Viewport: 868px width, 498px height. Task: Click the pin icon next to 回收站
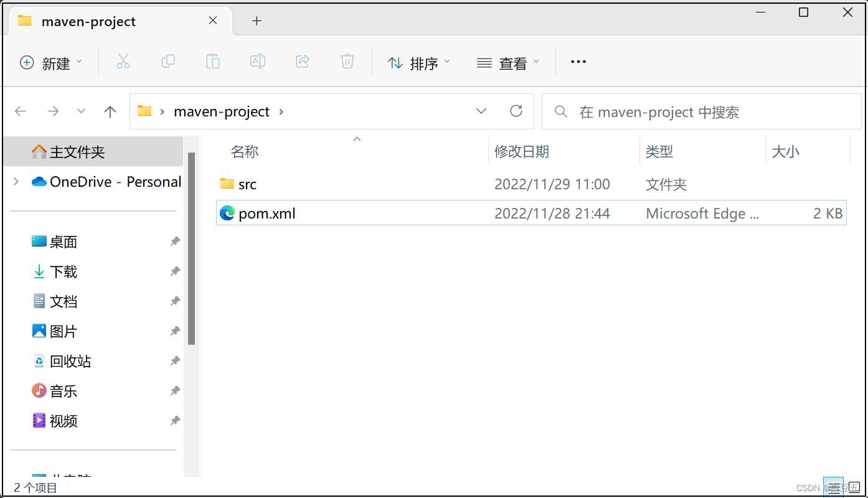(175, 361)
